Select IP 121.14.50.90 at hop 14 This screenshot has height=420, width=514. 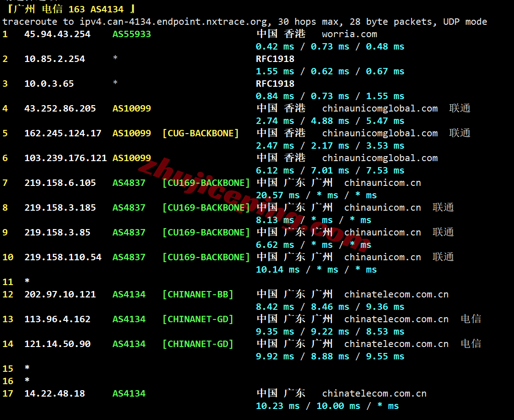(57, 344)
